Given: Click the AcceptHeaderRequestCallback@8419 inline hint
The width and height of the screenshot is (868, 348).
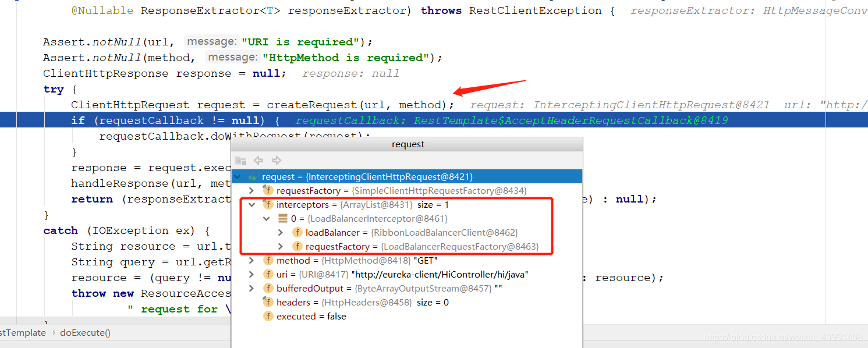Looking at the screenshot, I should [512, 120].
